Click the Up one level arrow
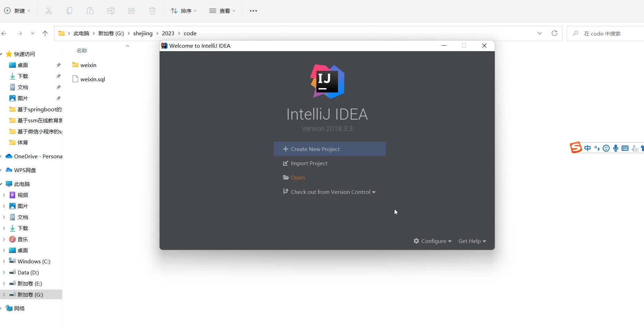Image resolution: width=644 pixels, height=329 pixels. [x=45, y=34]
